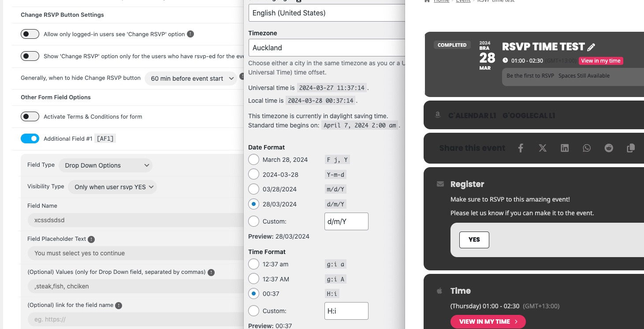This screenshot has height=329, width=644.
Task: Enable Terms & Conditions for form toggle
Action: [30, 116]
